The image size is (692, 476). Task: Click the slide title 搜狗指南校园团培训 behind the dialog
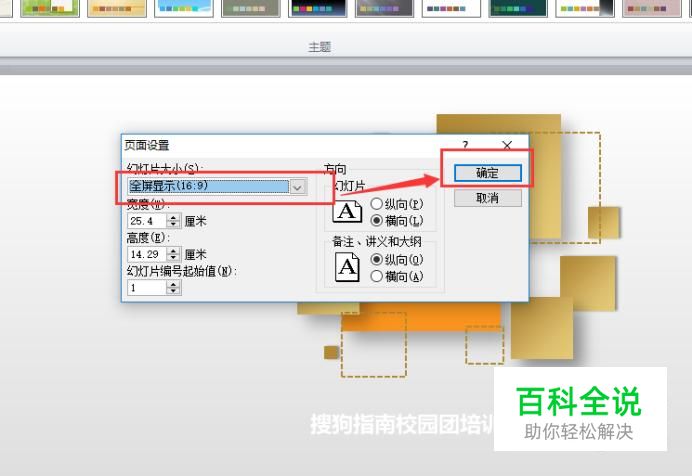click(x=402, y=424)
